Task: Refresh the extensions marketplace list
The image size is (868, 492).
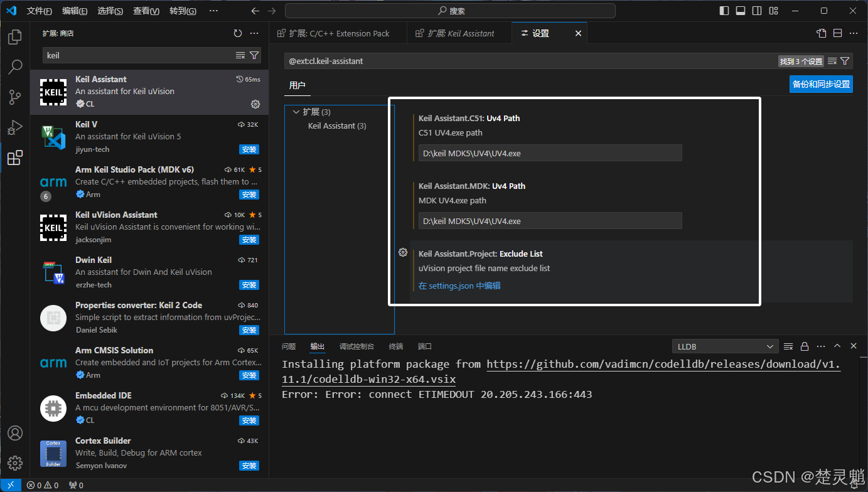Action: point(238,33)
